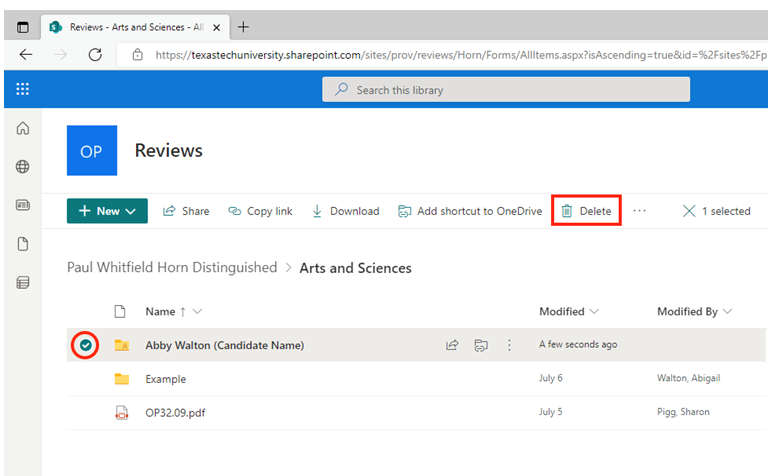This screenshot has height=476, width=776.
Task: Click the file type column header icon
Action: coord(120,311)
